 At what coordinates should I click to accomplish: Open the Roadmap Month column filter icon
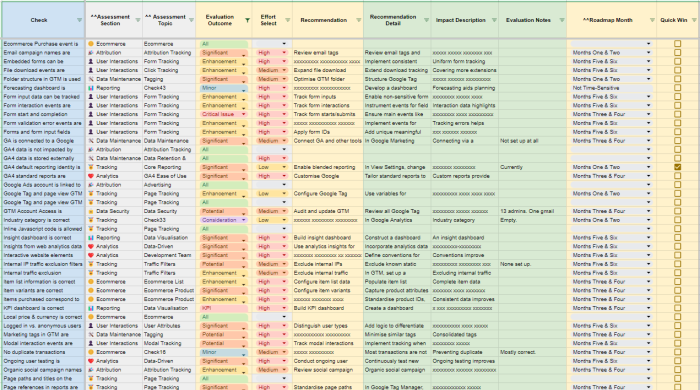point(652,20)
